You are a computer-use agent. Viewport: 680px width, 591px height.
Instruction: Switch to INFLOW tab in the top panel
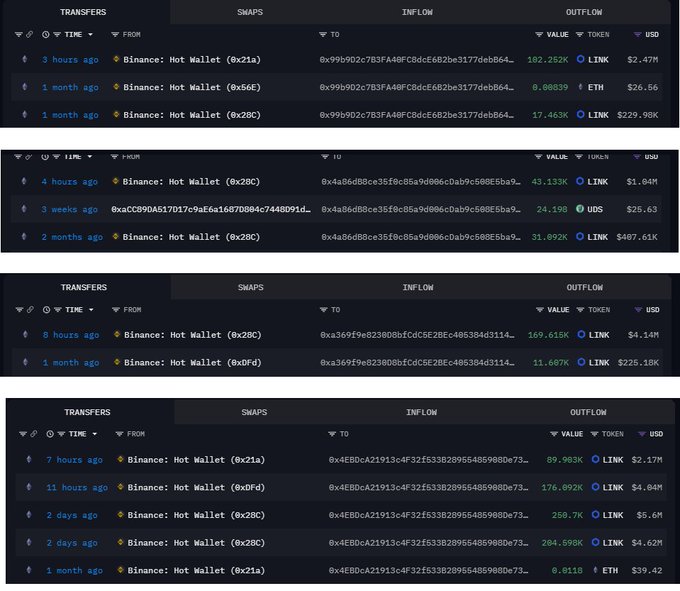[x=417, y=12]
